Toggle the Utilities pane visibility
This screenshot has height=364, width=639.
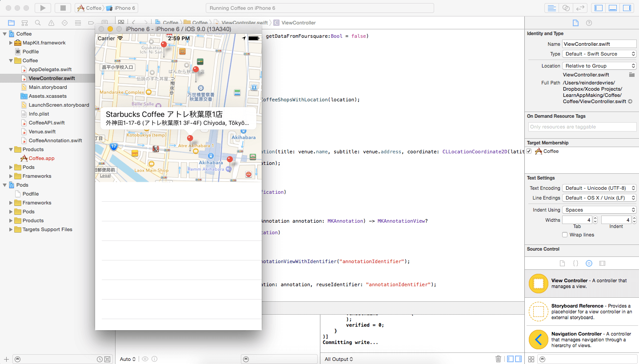tap(627, 8)
